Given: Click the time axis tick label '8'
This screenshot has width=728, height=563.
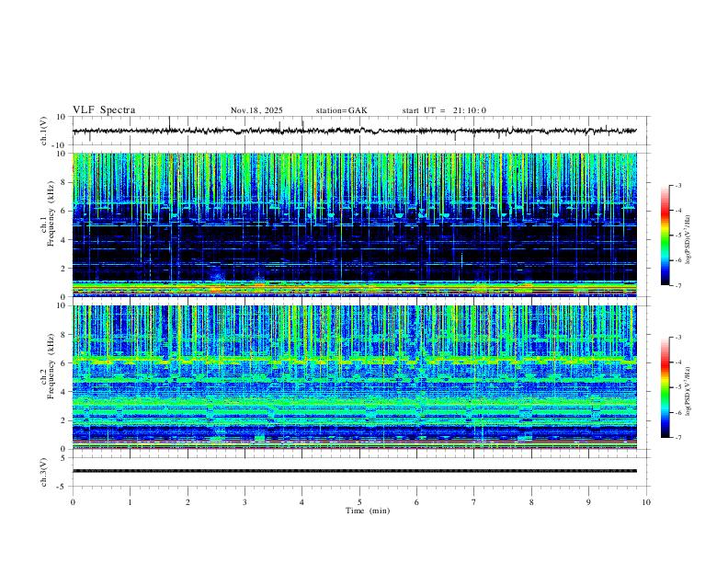Looking at the screenshot, I should click(531, 502).
